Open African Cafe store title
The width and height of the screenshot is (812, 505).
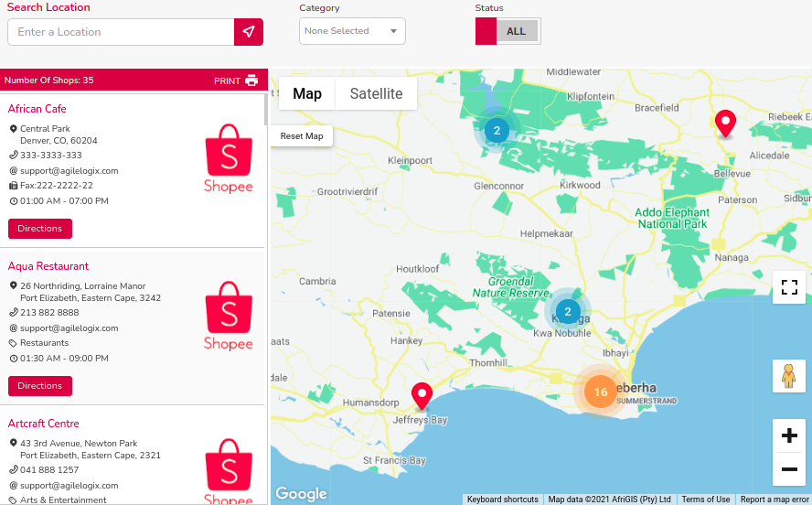point(37,109)
